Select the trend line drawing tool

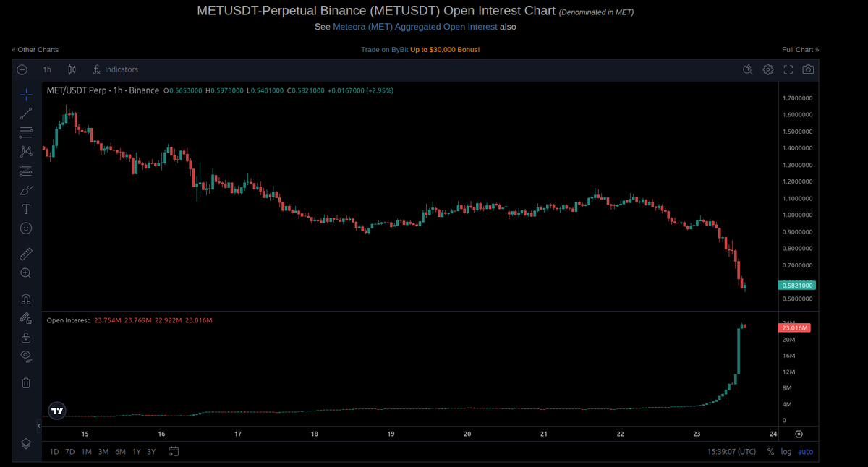[26, 113]
